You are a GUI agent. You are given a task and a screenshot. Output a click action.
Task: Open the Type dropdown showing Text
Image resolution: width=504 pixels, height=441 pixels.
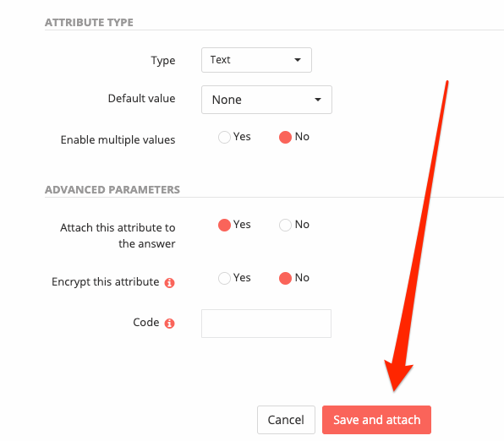[256, 60]
